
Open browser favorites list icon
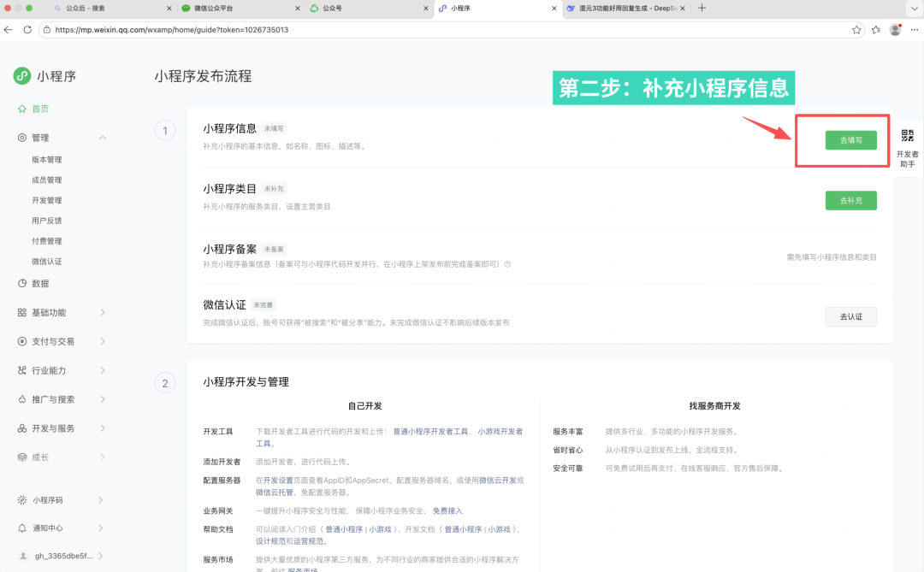pos(876,30)
